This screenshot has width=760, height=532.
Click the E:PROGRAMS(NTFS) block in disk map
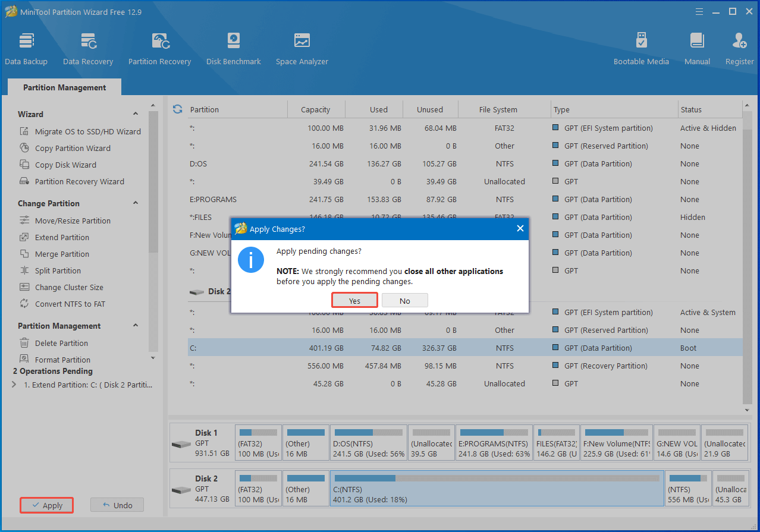[494, 442]
